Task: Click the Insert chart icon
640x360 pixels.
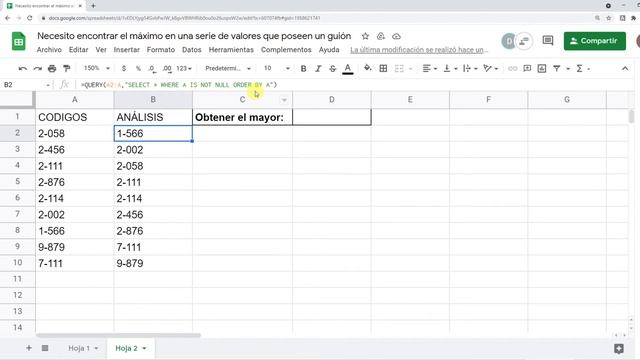Action: coord(542,69)
